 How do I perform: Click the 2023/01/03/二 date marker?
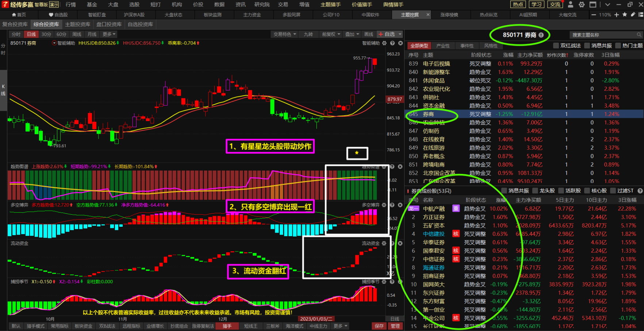point(316,319)
